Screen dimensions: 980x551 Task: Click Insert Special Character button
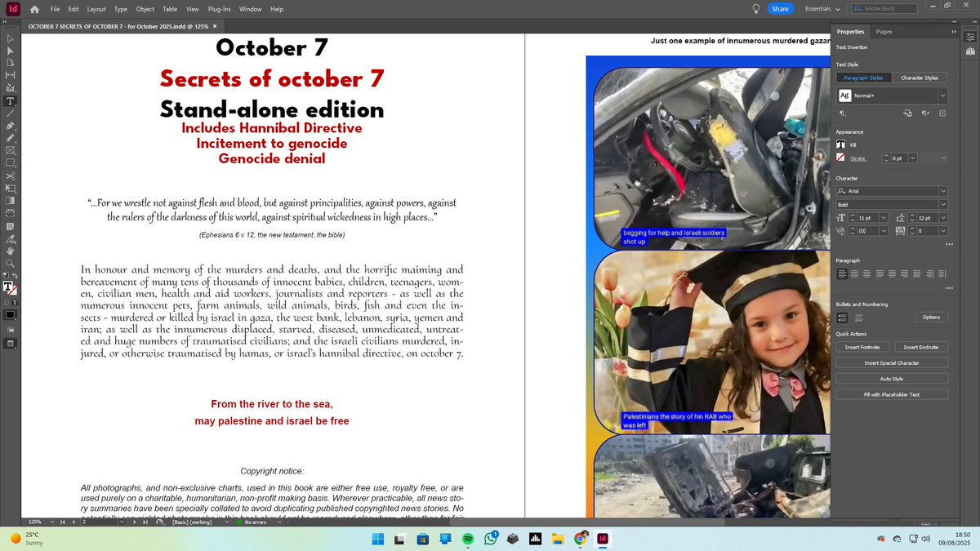(892, 362)
